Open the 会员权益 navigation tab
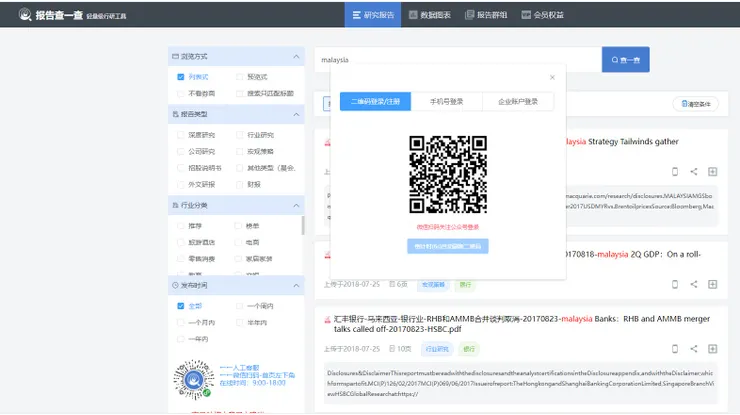Screen dimensions: 740x415 tap(543, 15)
